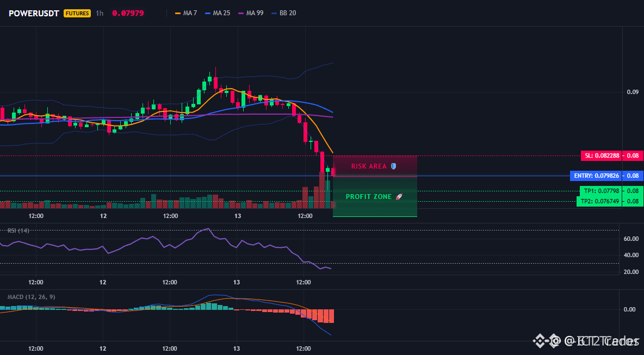Click the TP1: 0.07798 price tag

[x=600, y=191]
